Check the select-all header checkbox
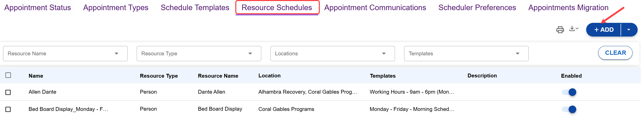The width and height of the screenshot is (644, 117). tap(8, 75)
